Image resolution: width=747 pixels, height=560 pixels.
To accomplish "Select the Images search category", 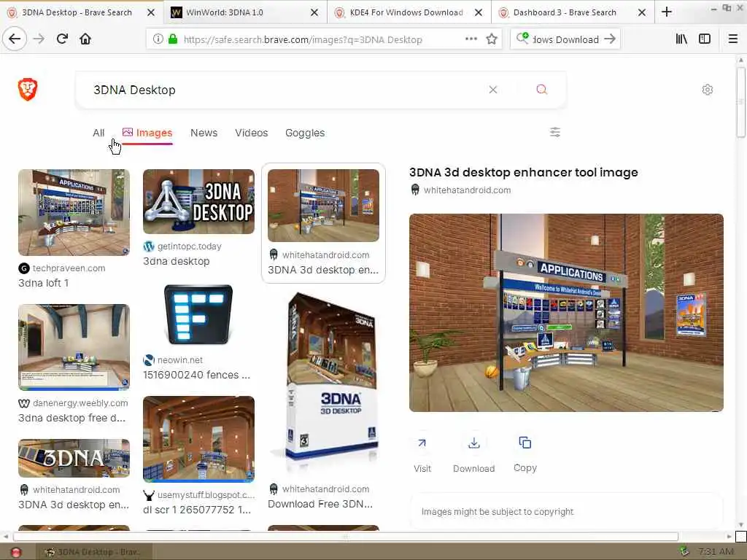I will [147, 133].
